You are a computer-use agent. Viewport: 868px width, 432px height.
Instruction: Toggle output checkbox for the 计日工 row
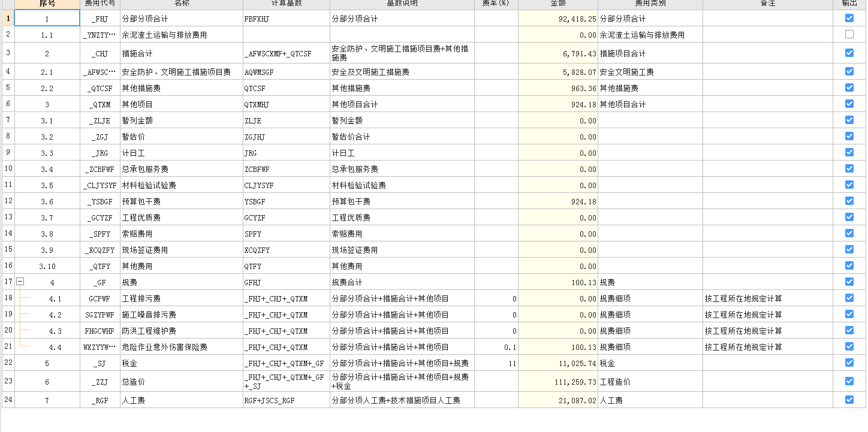(x=849, y=152)
